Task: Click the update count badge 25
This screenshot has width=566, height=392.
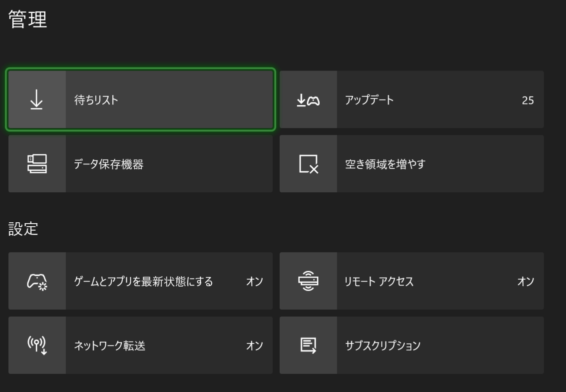Action: [528, 101]
